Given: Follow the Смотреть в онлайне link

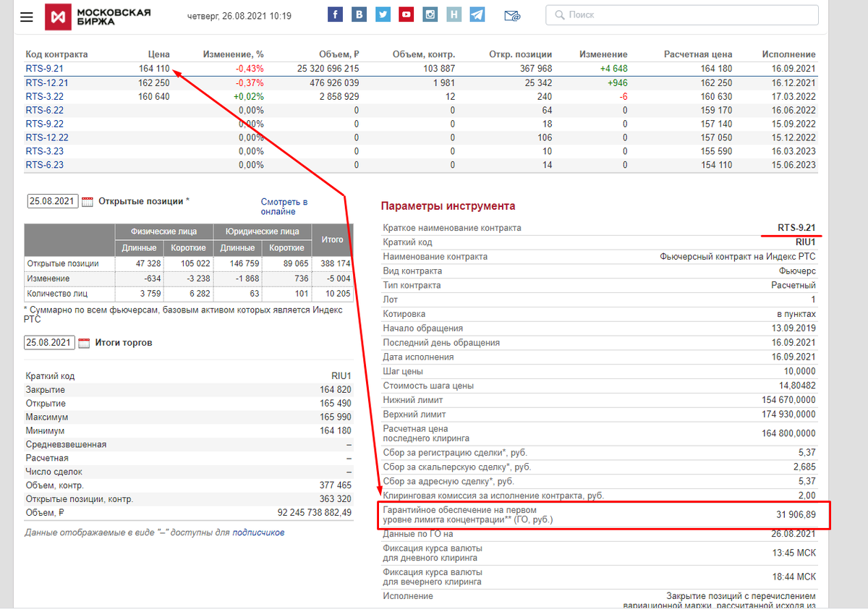Looking at the screenshot, I should (x=284, y=207).
